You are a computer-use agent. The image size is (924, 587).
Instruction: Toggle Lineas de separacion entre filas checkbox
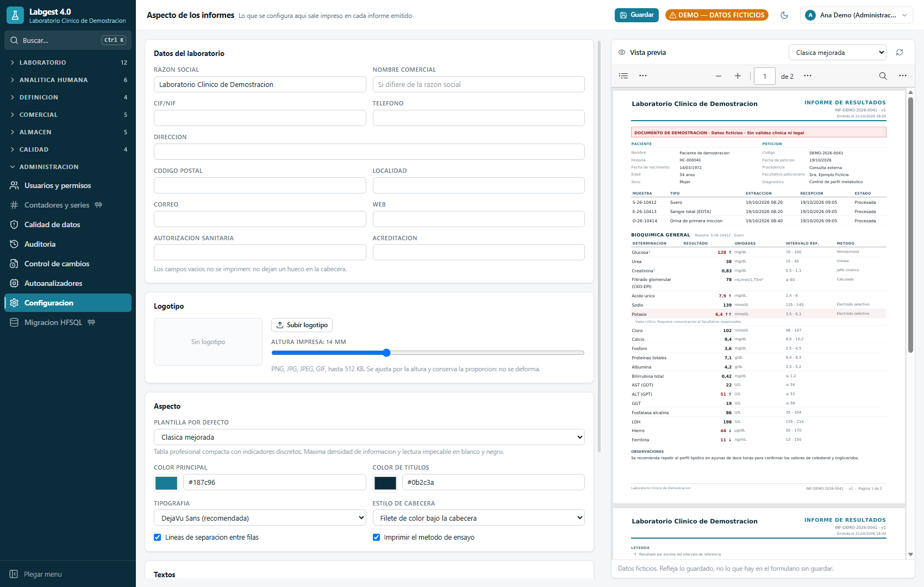pyautogui.click(x=158, y=537)
